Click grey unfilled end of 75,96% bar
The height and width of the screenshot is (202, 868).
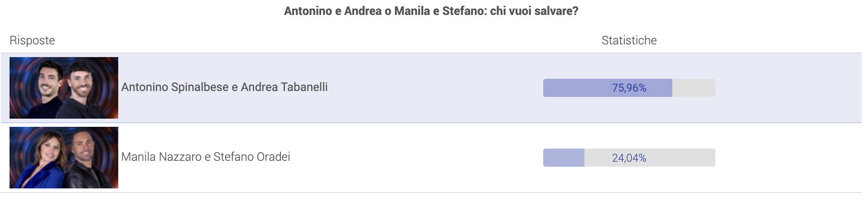[694, 88]
